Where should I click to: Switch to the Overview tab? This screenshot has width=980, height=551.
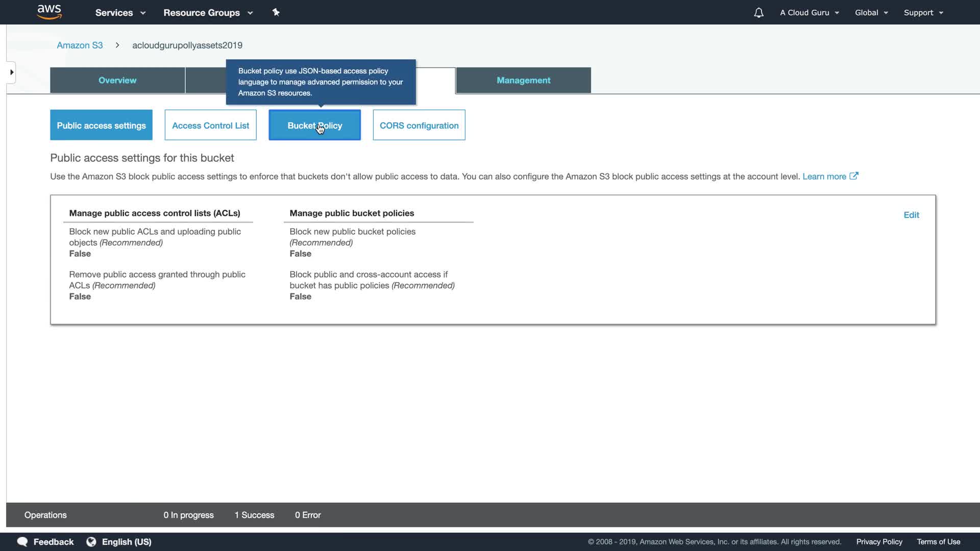(x=117, y=80)
